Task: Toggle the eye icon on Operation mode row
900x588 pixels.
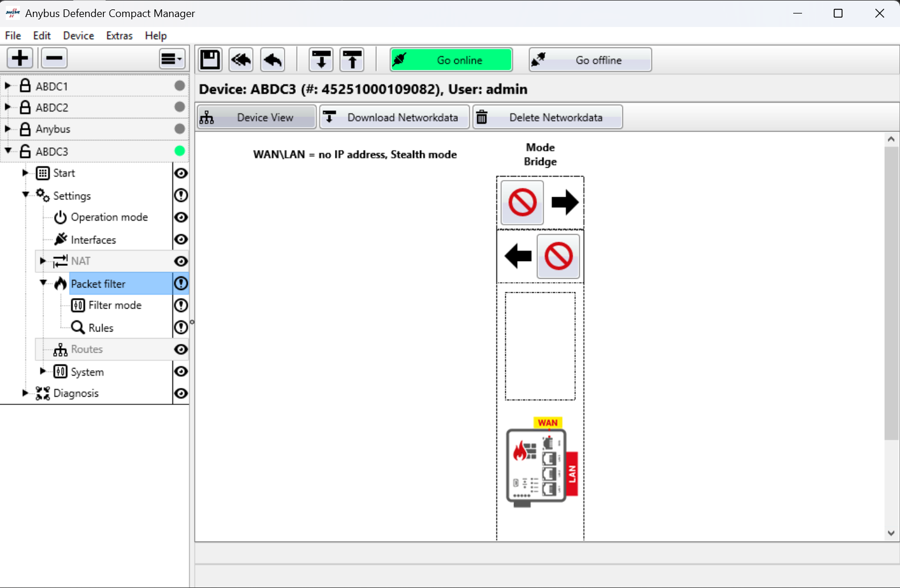Action: pos(181,217)
